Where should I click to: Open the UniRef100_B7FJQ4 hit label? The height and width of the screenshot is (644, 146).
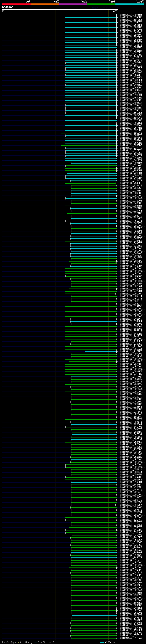pos(131,30)
